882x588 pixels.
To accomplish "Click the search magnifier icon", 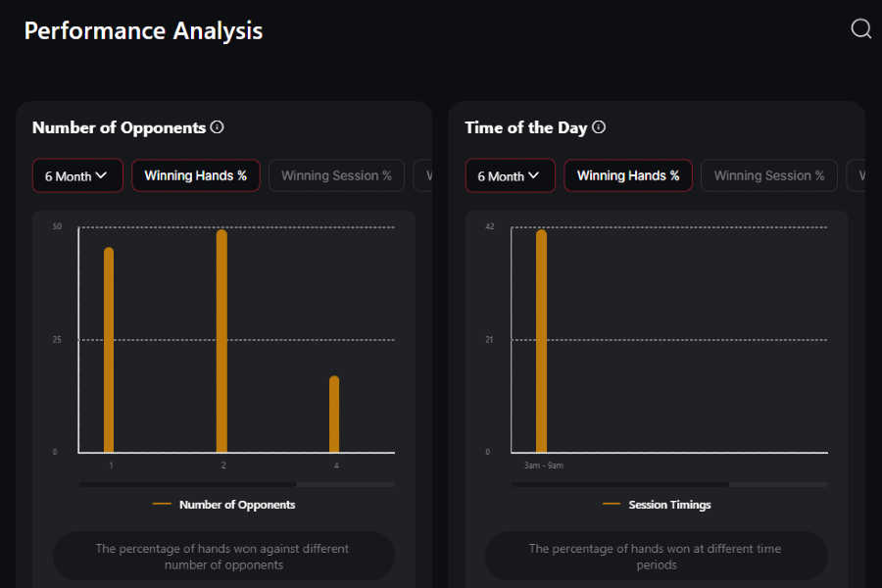I will point(860,29).
